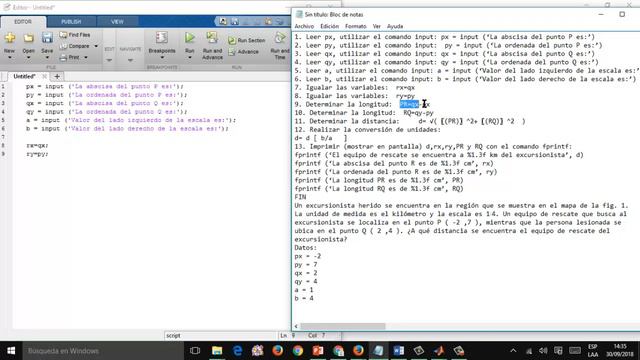This screenshot has height=360, width=640.
Task: Close the Untitled* editor tab
Action: (44, 76)
